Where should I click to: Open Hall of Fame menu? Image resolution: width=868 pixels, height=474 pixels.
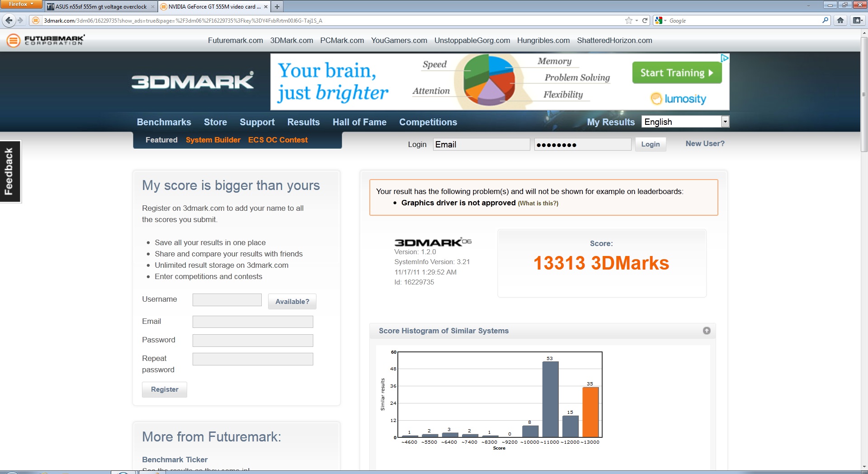pyautogui.click(x=359, y=122)
